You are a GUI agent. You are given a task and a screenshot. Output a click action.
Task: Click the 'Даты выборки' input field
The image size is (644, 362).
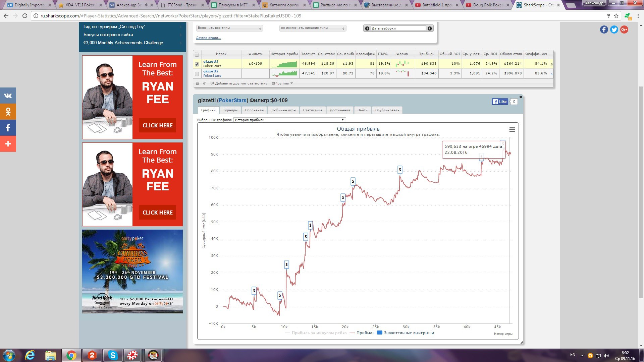click(x=398, y=28)
